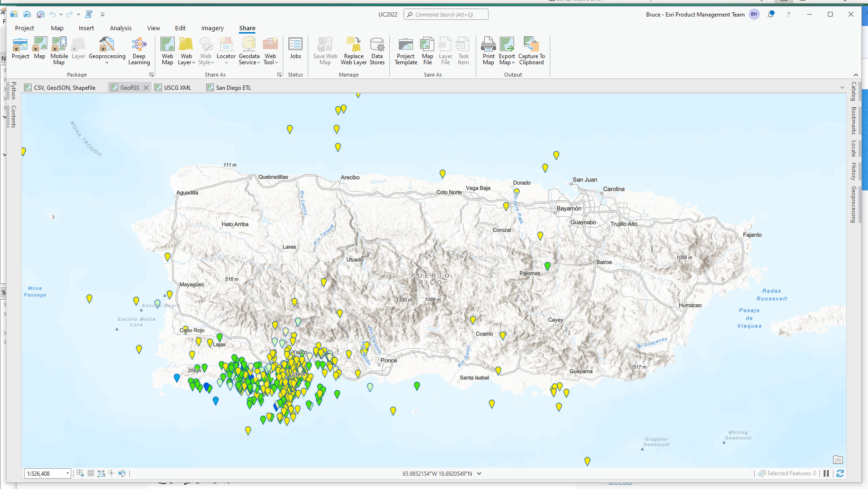Switch to the USCG XML map tab
Screen dimensions: 868x489
[x=177, y=87]
